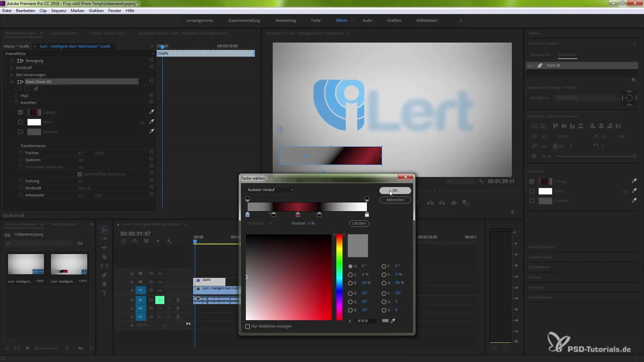Open the Datei menu

point(7,11)
